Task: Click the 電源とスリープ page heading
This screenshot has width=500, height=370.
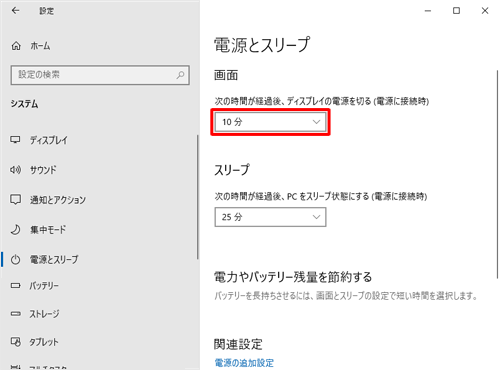Action: (262, 45)
